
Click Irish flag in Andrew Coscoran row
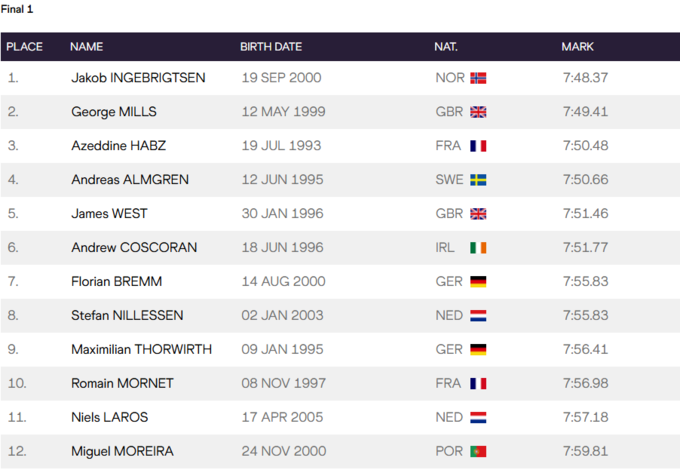click(478, 248)
